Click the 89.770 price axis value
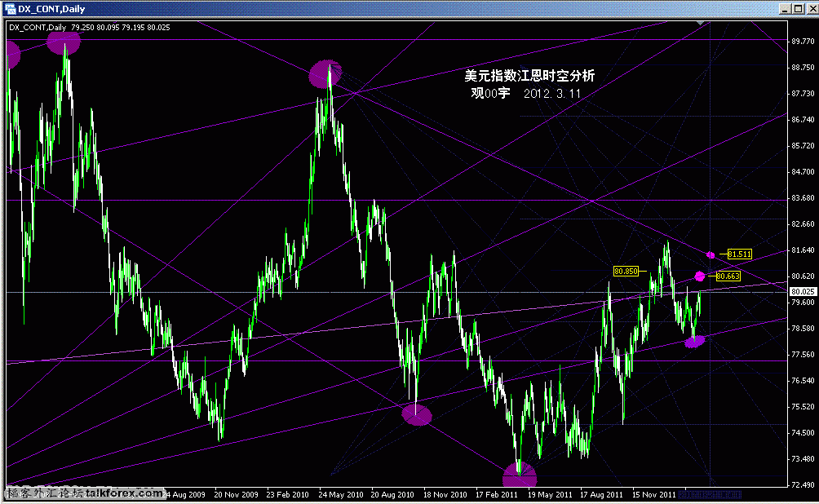The width and height of the screenshot is (819, 504). 804,42
